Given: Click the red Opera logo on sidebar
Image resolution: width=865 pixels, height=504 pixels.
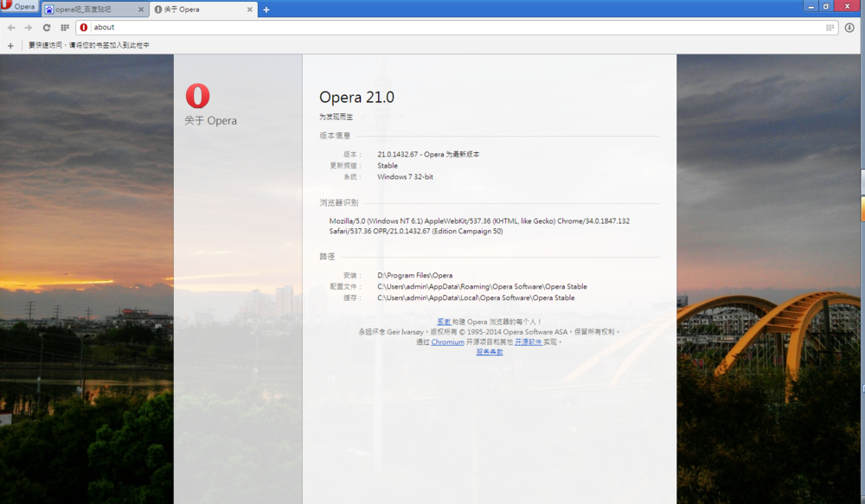Looking at the screenshot, I should coord(197,96).
